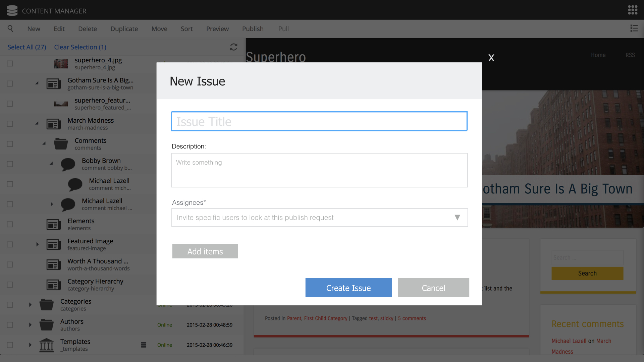
Task: Refresh the content tree
Action: point(233,47)
